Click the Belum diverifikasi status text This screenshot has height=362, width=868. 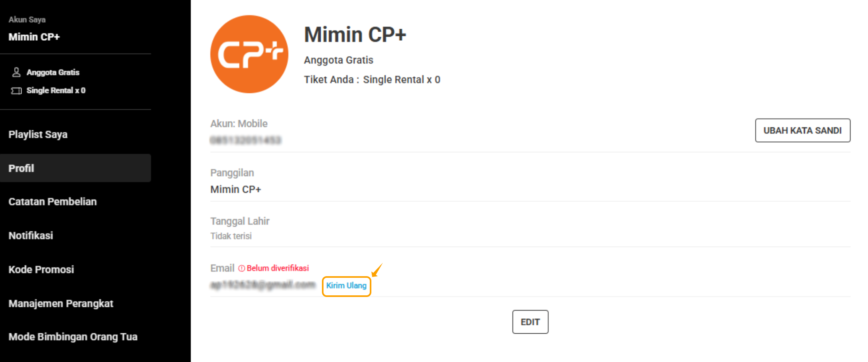278,268
